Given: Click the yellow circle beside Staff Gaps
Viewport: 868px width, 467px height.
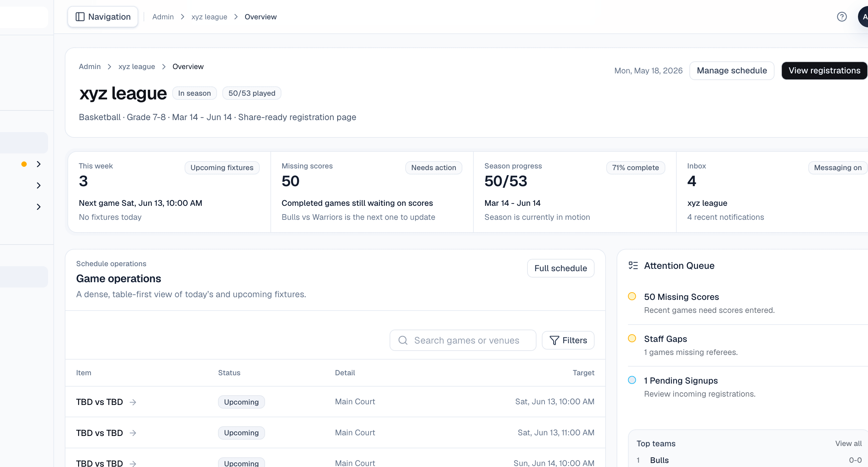Looking at the screenshot, I should [x=632, y=338].
